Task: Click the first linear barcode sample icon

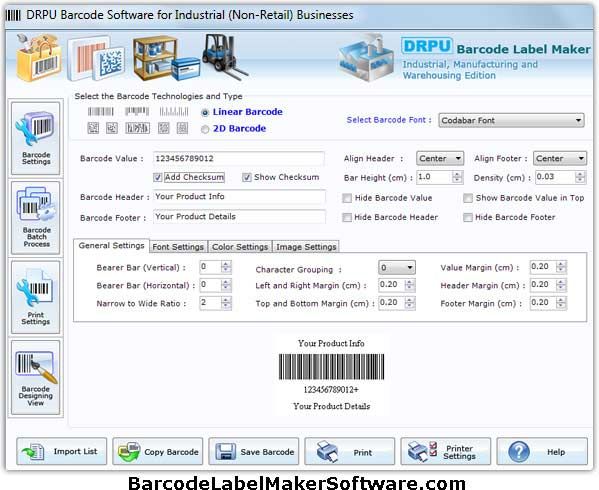Action: point(100,112)
